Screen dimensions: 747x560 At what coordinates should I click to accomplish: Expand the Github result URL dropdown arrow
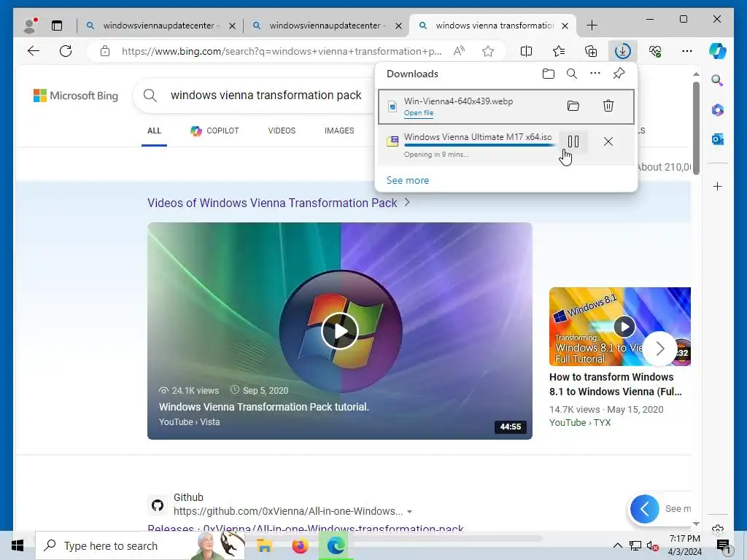point(410,512)
